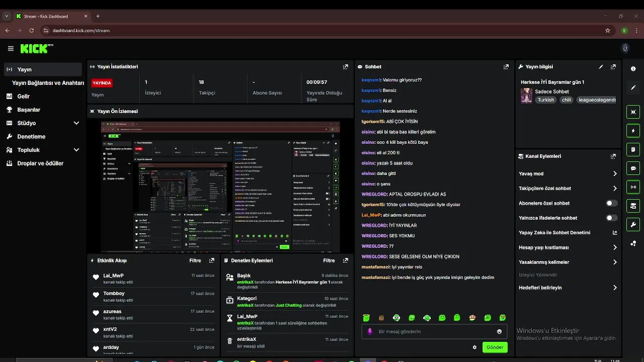The width and height of the screenshot is (644, 362).
Task: Open chat settings gear next to Gönder
Action: point(474,347)
